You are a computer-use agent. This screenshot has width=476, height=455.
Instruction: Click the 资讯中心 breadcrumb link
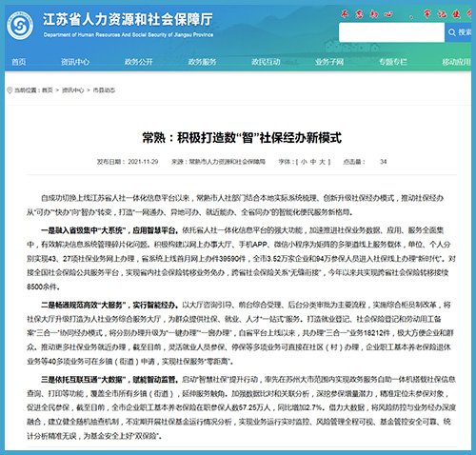[x=72, y=90]
